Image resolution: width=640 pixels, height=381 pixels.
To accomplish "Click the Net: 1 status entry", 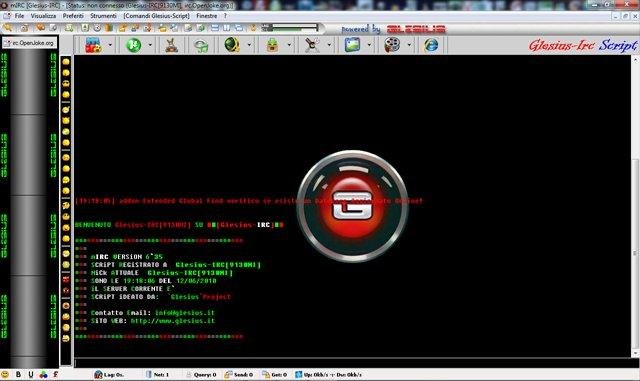I will tap(158, 374).
